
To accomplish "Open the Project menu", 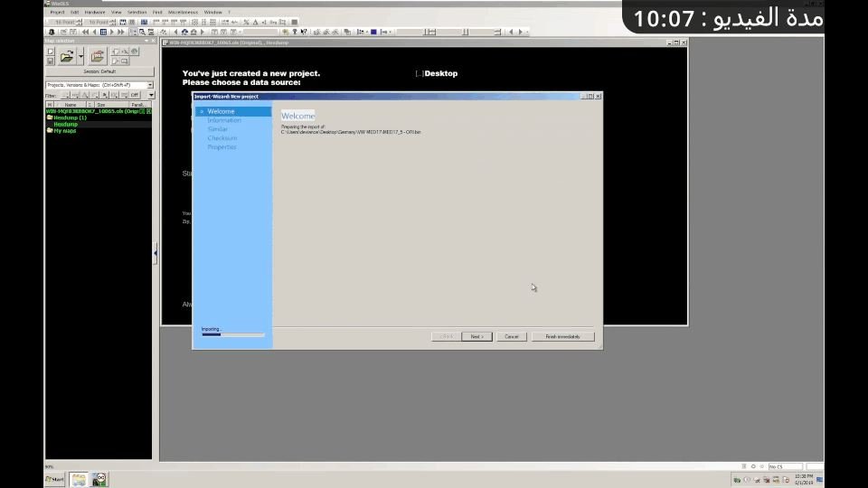I will [x=57, y=12].
